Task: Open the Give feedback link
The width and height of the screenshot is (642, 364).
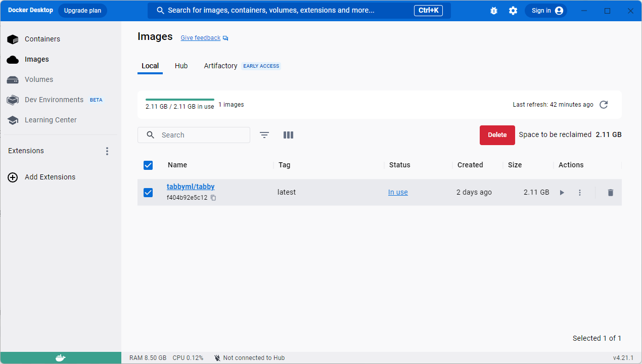Action: click(201, 38)
